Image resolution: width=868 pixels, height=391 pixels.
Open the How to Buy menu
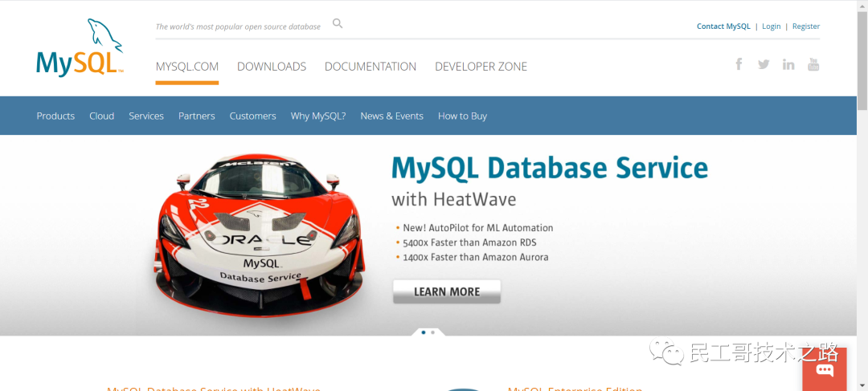tap(462, 116)
